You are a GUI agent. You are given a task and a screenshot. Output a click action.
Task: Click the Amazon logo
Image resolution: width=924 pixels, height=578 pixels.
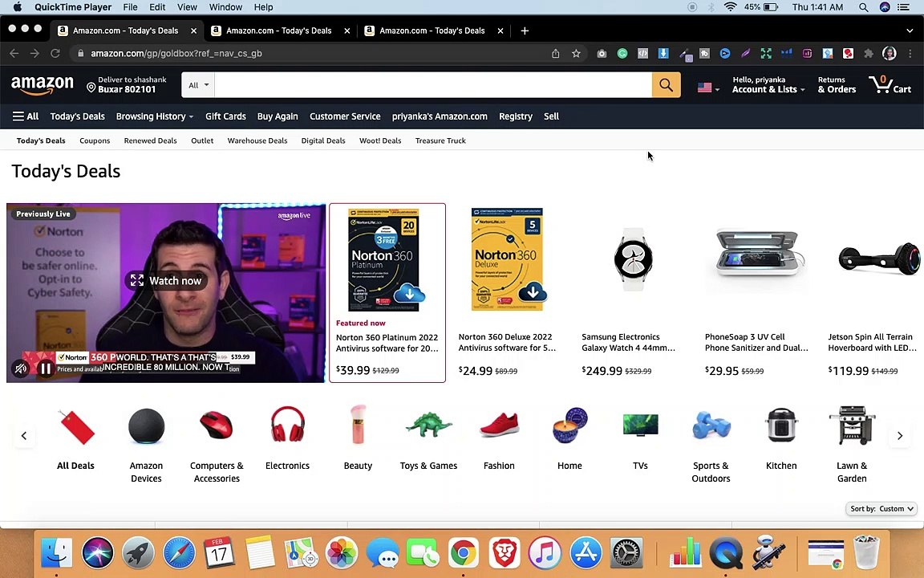[43, 85]
